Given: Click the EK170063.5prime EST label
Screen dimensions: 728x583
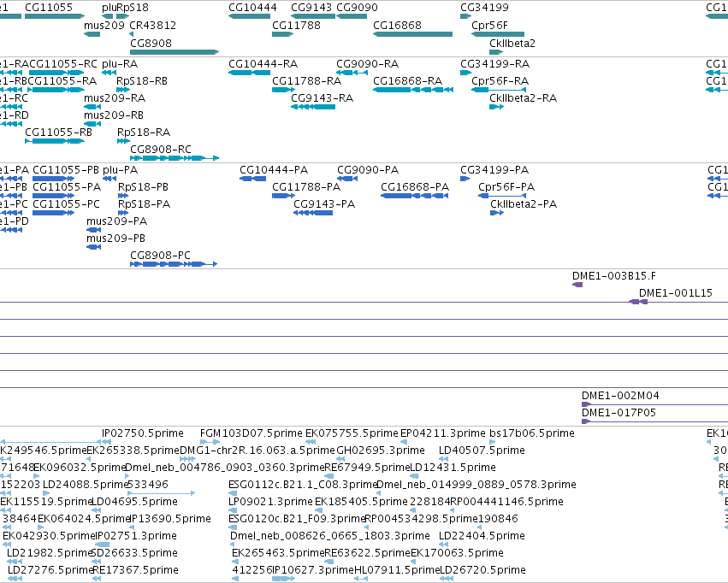Looking at the screenshot, I should pyautogui.click(x=457, y=553).
